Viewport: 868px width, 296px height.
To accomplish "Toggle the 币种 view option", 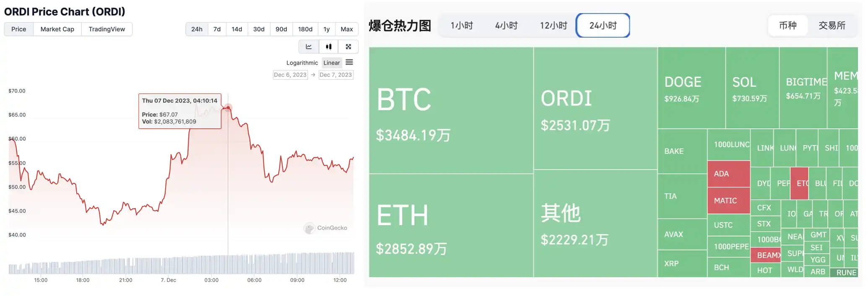I will [x=787, y=26].
